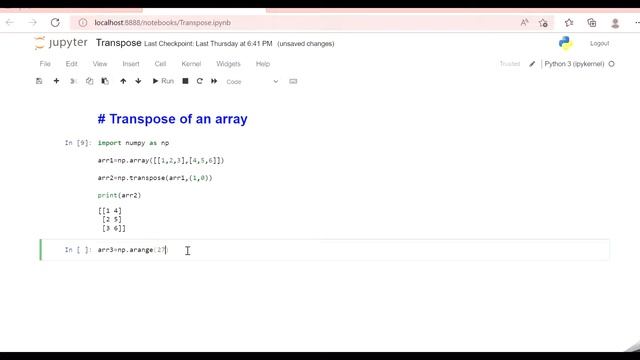Click the print(arr2) code line

point(119,196)
